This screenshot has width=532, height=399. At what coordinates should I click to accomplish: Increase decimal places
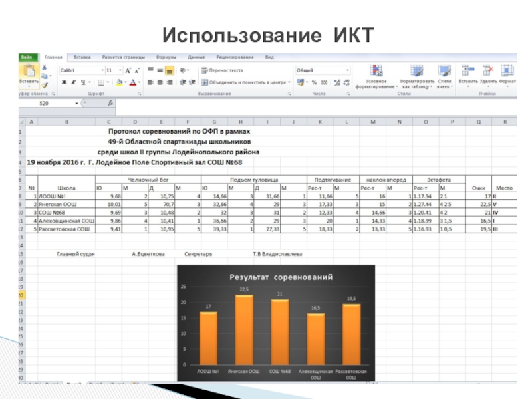(337, 82)
